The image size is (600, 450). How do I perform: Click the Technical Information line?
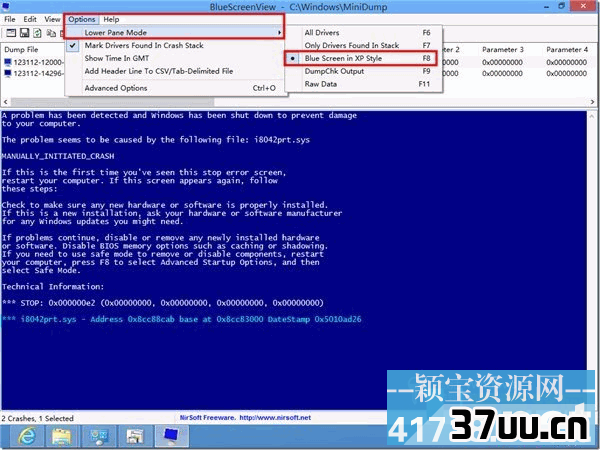53,287
